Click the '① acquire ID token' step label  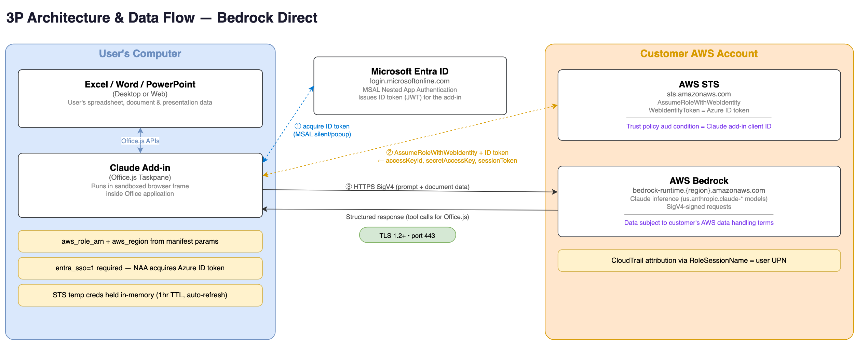tap(322, 126)
